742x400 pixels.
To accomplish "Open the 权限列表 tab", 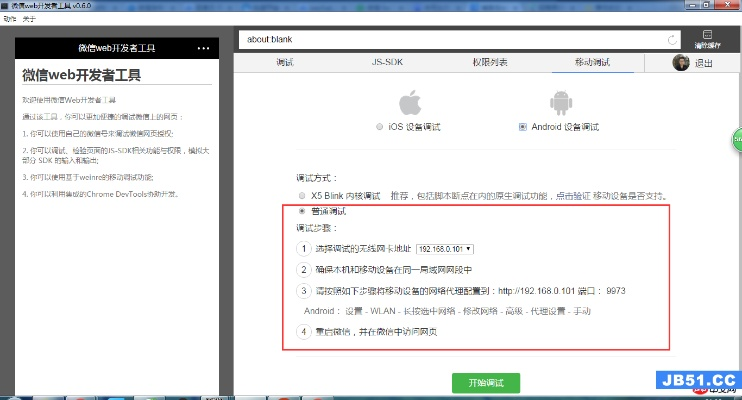I will point(490,63).
